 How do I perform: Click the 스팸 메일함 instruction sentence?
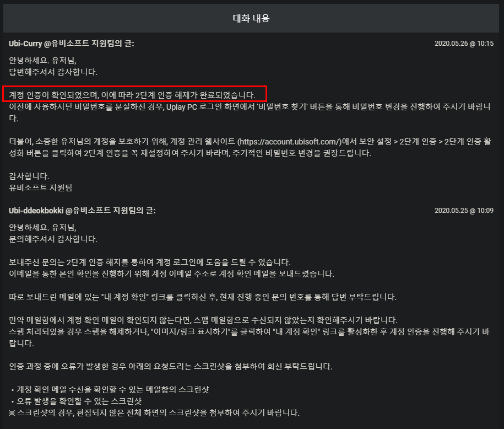[203, 320]
